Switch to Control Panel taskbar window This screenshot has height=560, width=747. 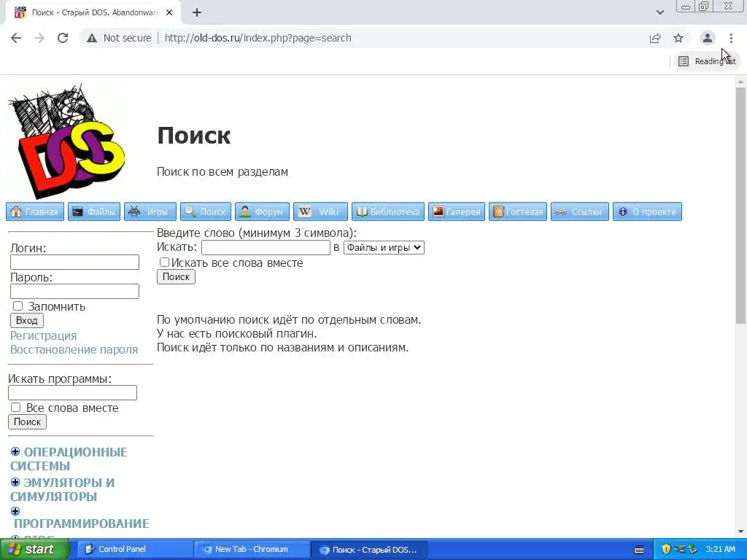[x=134, y=550]
